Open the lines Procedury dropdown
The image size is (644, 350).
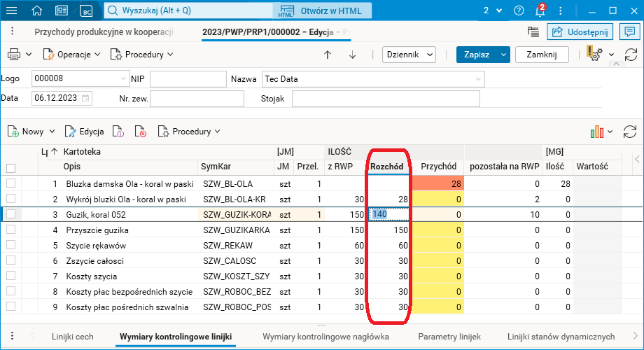pos(189,132)
